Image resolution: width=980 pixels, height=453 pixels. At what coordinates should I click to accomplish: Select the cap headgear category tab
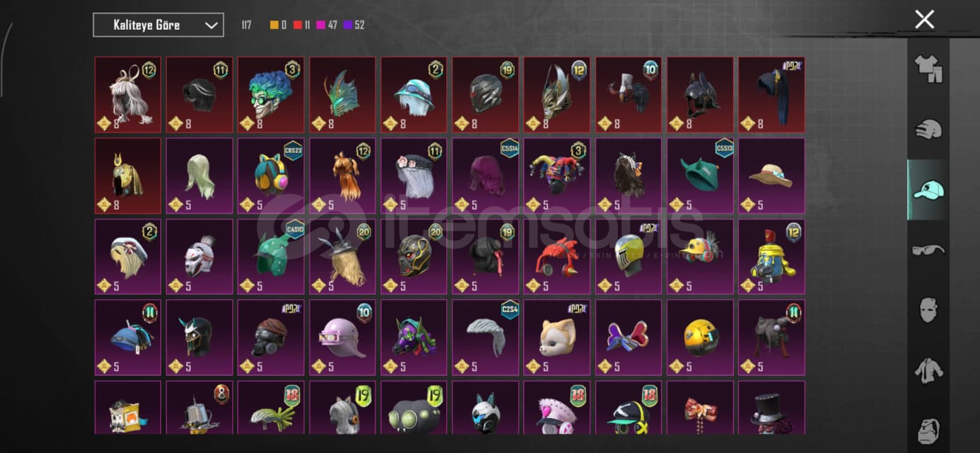coord(928,190)
